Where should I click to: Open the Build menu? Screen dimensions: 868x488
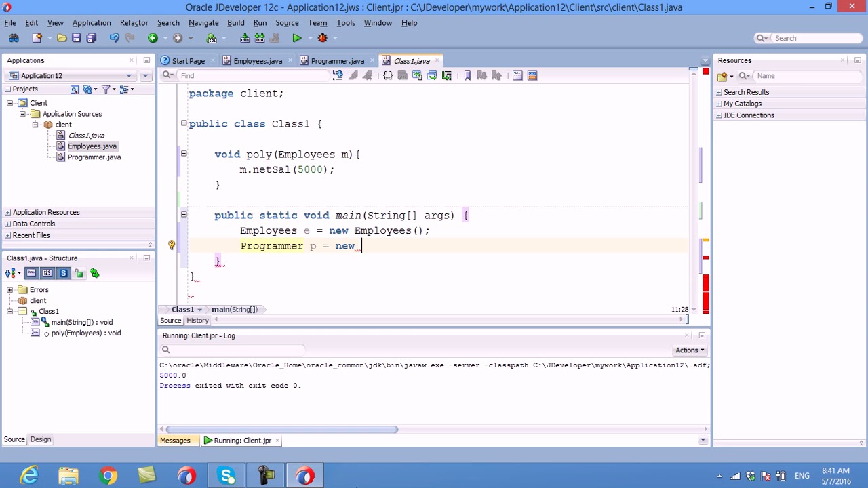[236, 22]
